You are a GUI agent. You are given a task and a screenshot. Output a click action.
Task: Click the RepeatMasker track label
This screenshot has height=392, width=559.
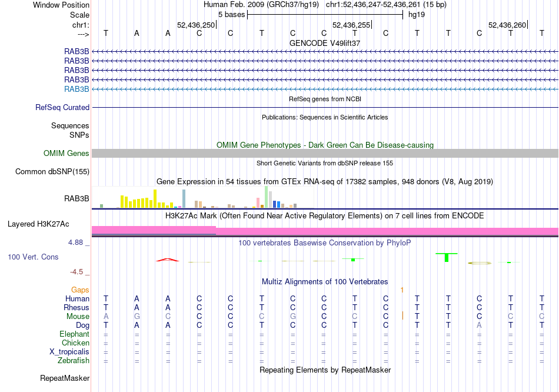pyautogui.click(x=65, y=378)
